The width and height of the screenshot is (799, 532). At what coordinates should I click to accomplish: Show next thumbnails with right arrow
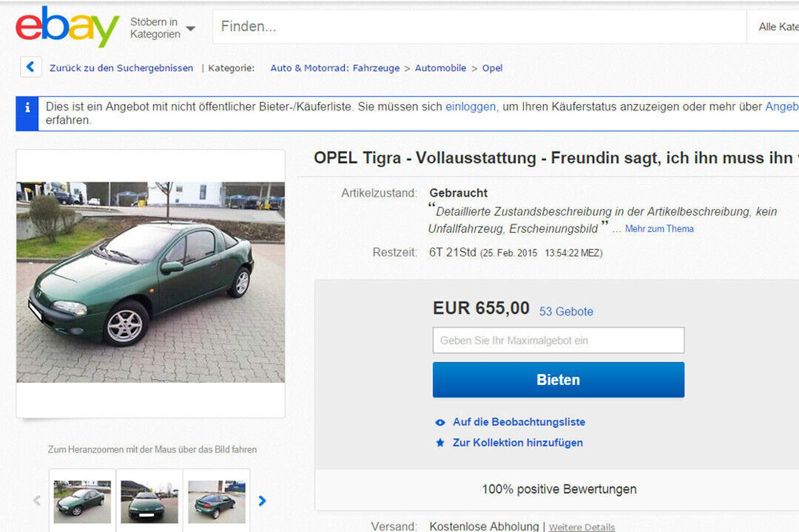tap(262, 501)
